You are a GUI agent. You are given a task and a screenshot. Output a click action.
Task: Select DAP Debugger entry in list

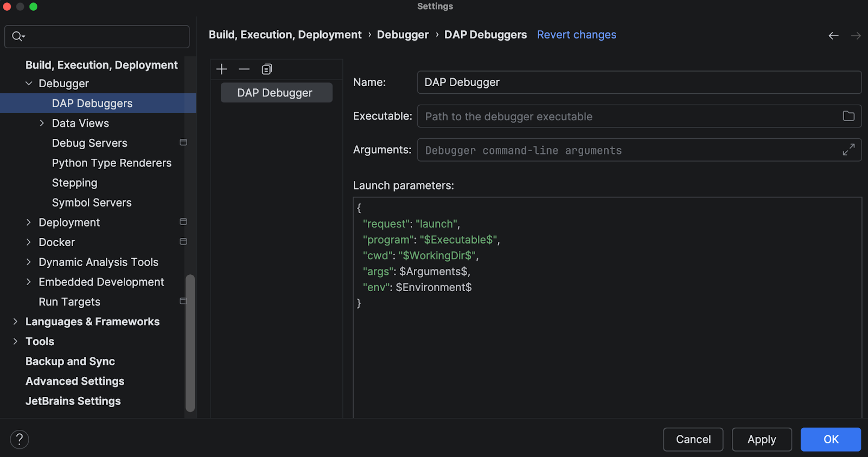coord(276,93)
